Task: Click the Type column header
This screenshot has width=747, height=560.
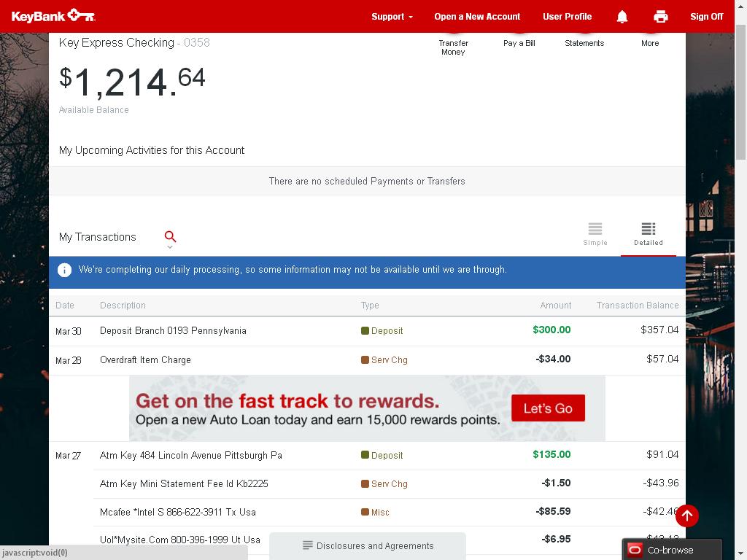Action: [x=370, y=306]
